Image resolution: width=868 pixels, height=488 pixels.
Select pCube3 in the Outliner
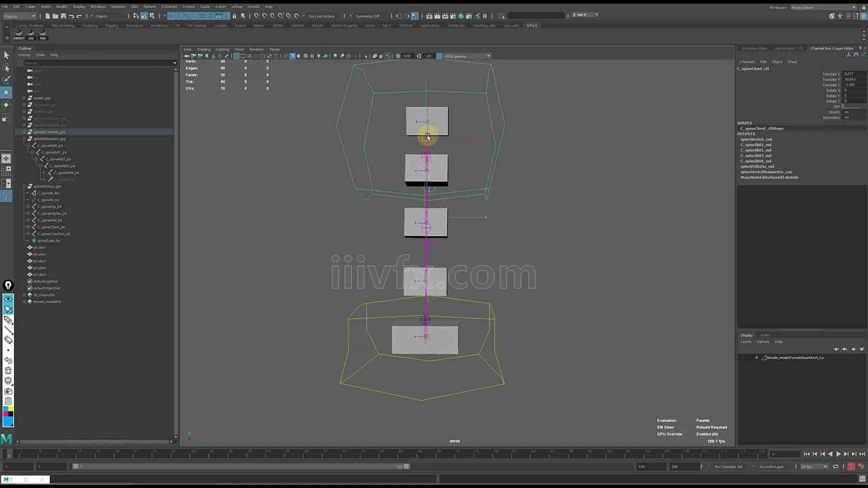pyautogui.click(x=39, y=261)
